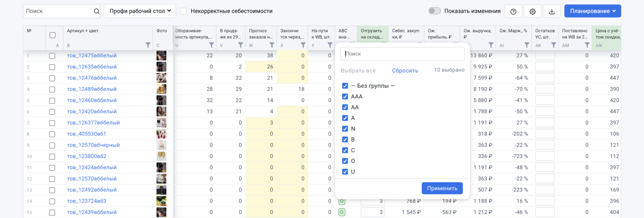The image size is (644, 218).
Task: Open filter for Ож. Марж., % column
Action: point(527,45)
